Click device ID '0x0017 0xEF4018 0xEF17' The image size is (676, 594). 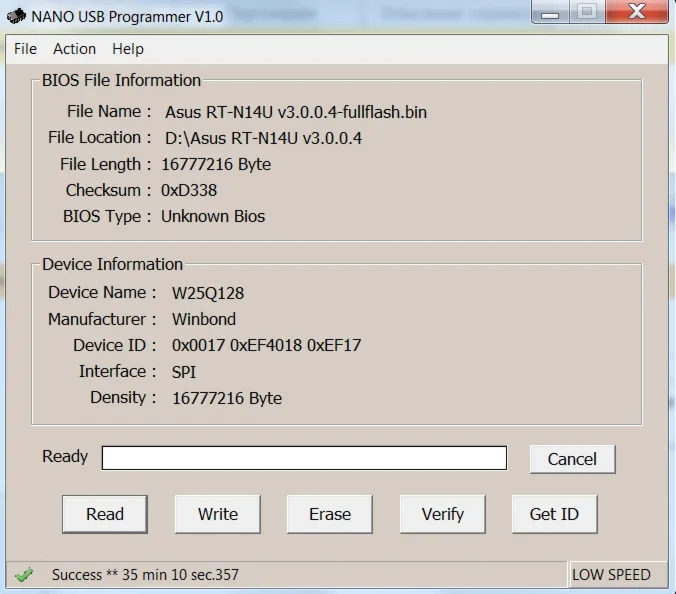pos(266,345)
